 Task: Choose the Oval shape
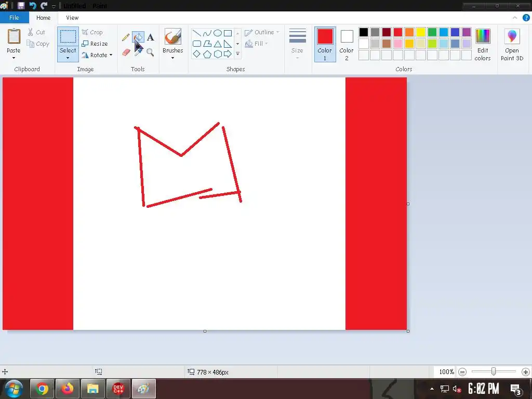tap(218, 33)
